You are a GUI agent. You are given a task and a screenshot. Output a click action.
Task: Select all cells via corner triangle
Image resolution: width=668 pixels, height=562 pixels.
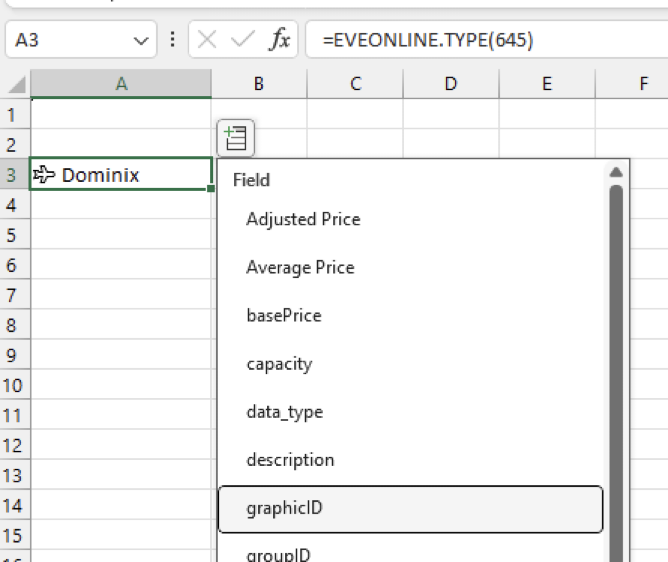pyautogui.click(x=17, y=84)
